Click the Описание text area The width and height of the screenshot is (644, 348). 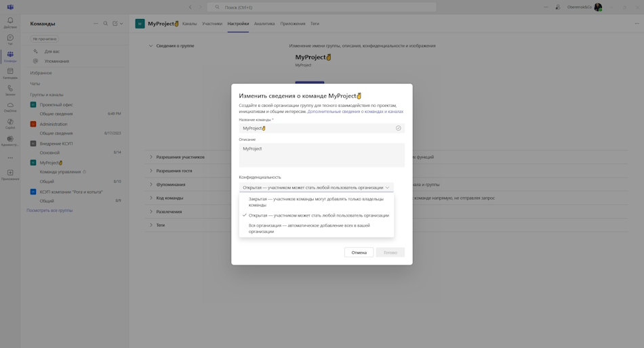point(321,155)
